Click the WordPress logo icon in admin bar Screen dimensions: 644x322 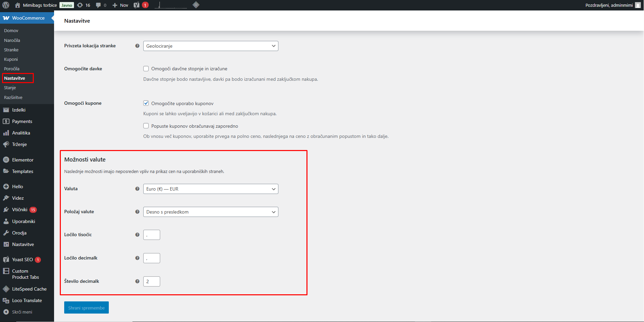(6, 5)
